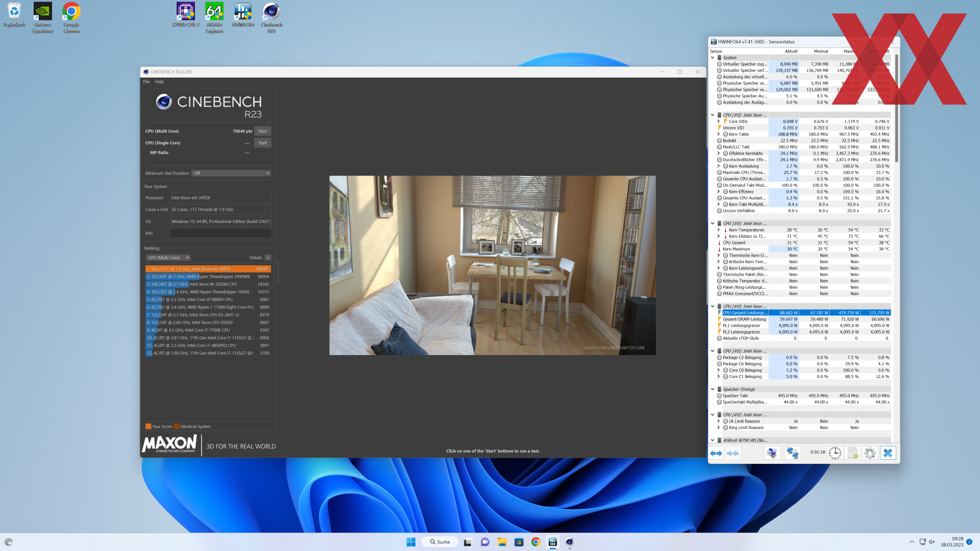Open the clock and date in the taskbar
The image size is (980, 551).
[x=952, y=542]
